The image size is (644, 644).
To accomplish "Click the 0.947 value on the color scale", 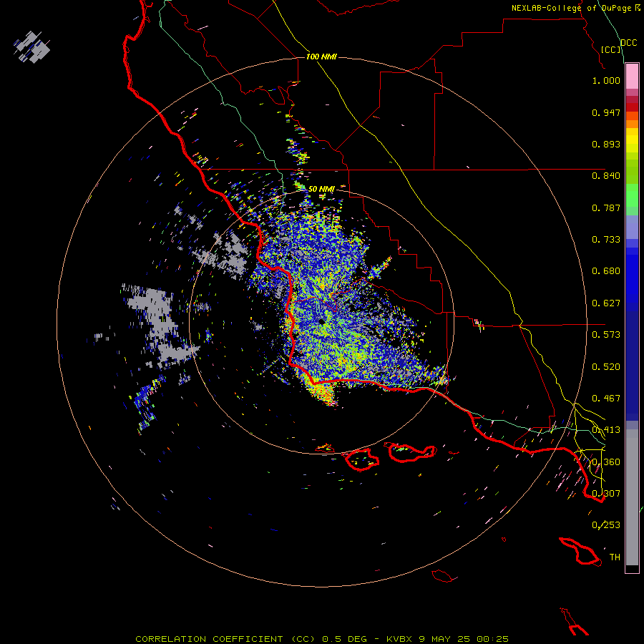I will [x=606, y=112].
